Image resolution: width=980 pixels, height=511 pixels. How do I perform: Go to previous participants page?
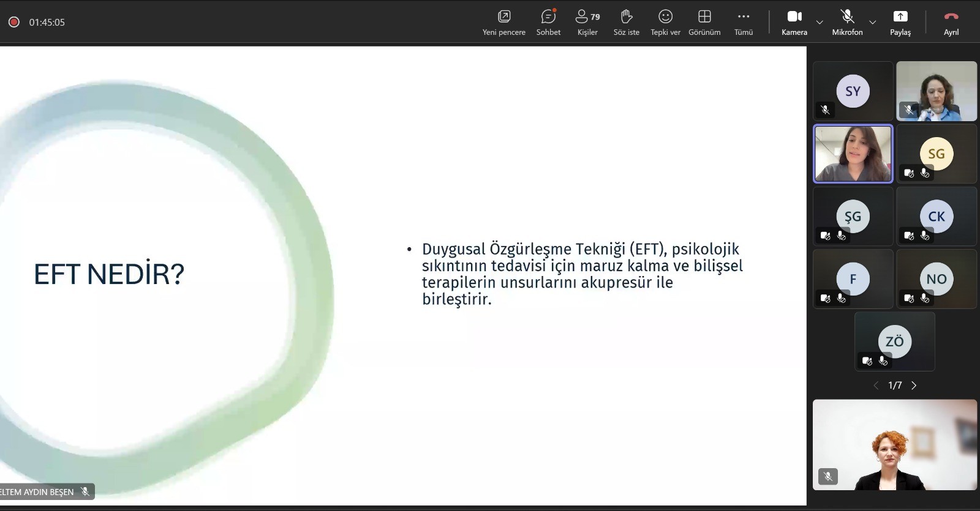coord(876,386)
